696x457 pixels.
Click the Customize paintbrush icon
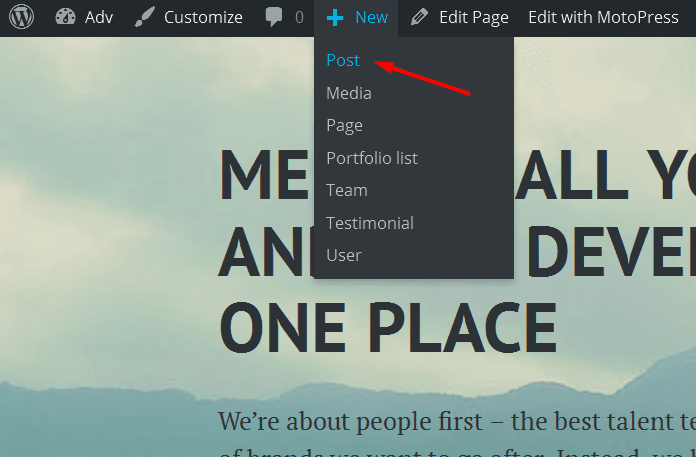(145, 18)
